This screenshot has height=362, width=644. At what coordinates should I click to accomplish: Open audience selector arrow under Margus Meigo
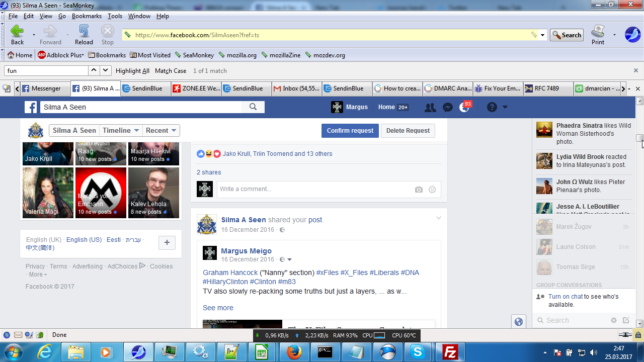289,260
